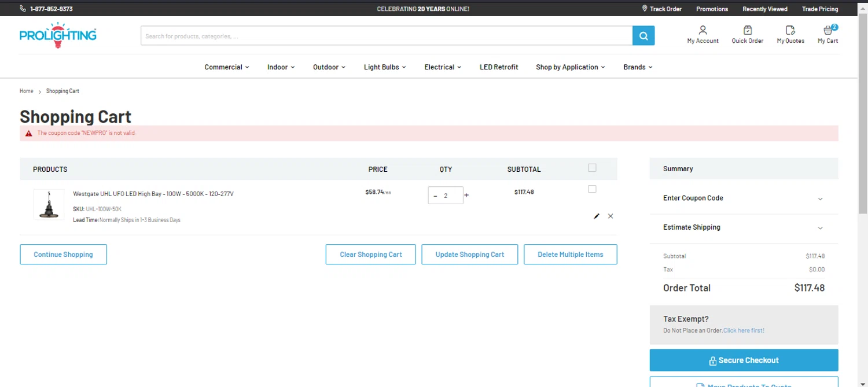Open Recently Viewed in top bar

765,9
